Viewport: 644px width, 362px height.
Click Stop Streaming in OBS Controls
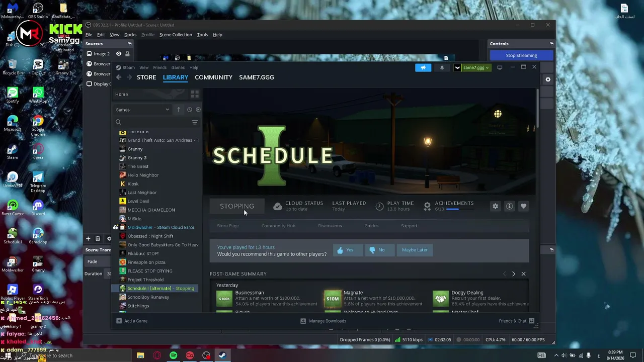[521, 55]
